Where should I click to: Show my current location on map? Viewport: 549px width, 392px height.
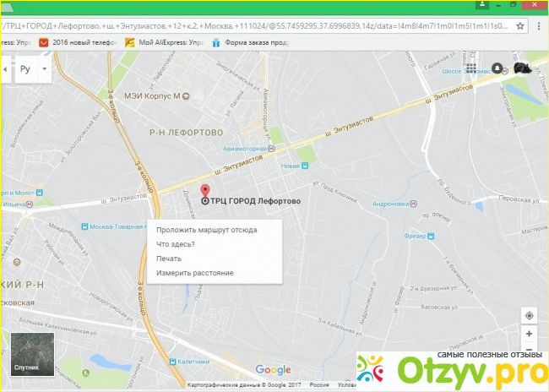[529, 316]
